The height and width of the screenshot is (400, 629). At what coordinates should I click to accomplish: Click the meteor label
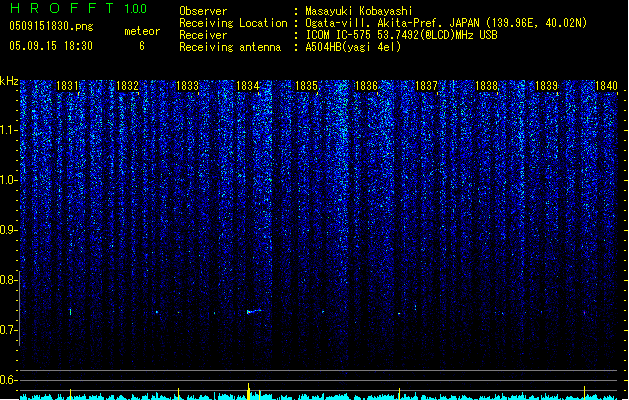click(x=142, y=31)
